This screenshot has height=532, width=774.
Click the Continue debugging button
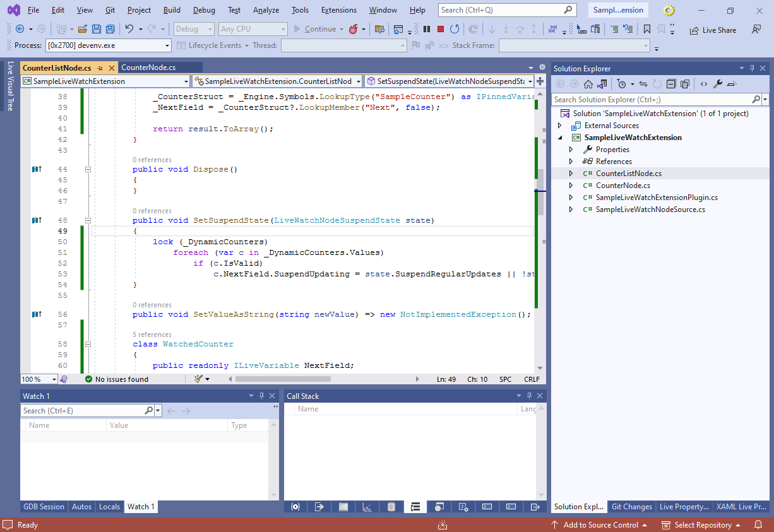coord(314,29)
